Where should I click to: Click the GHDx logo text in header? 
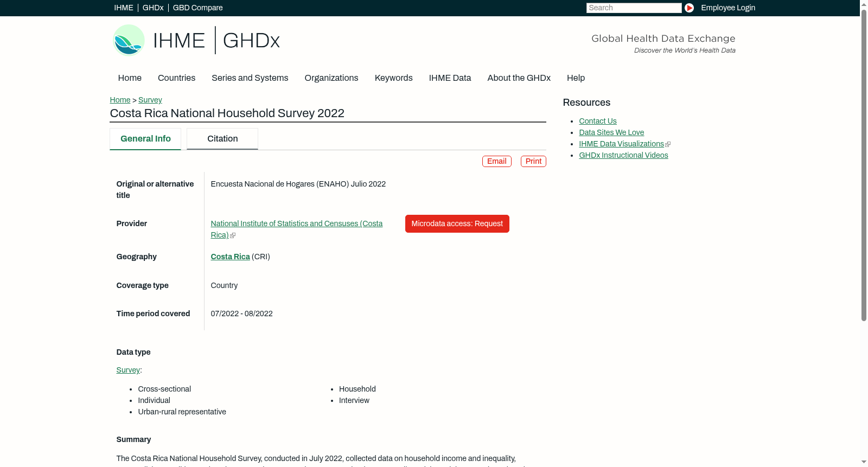click(251, 41)
